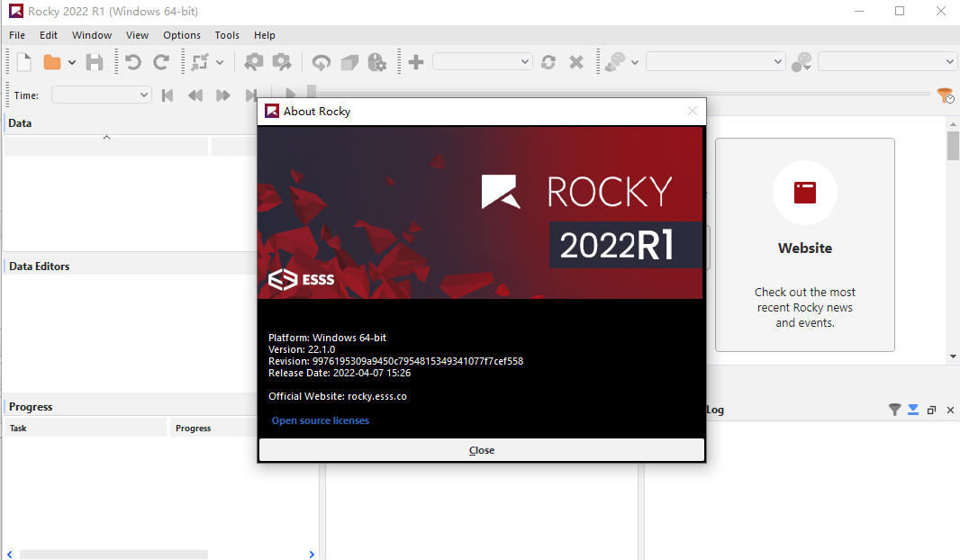
Task: Click the orange time filter funnel icon
Action: click(946, 95)
